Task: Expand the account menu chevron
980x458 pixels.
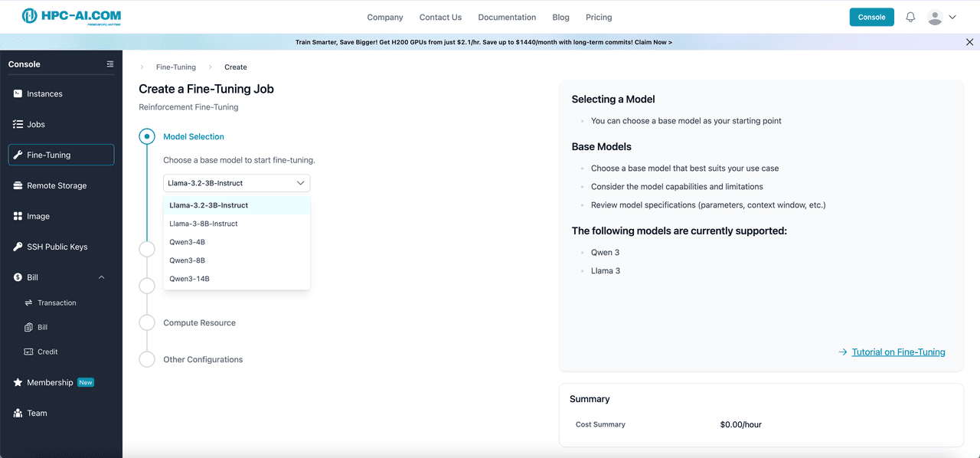Action: tap(952, 17)
